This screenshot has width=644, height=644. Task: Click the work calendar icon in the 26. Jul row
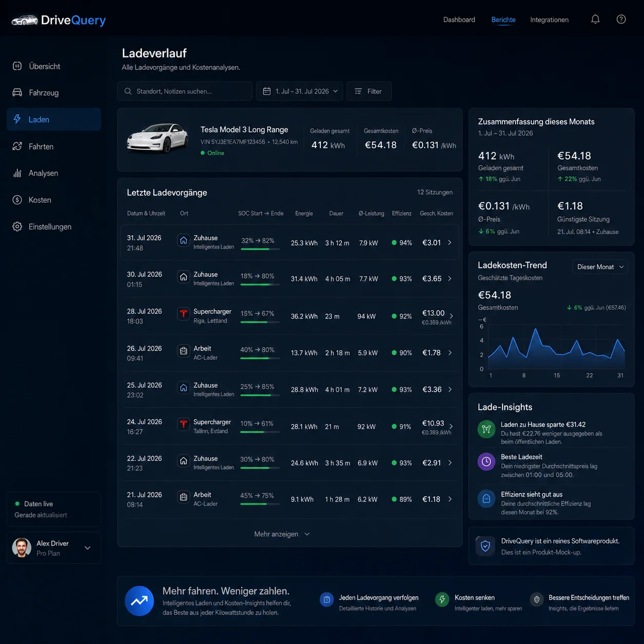tap(183, 351)
